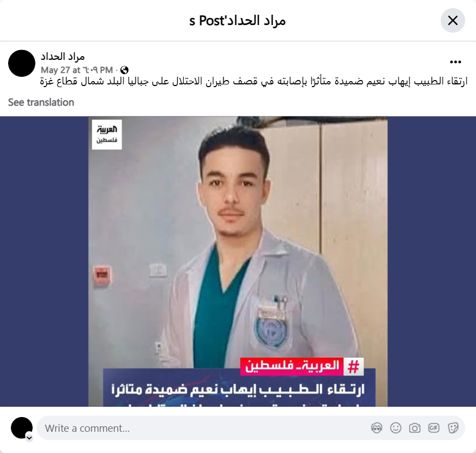Open the مراد الحداد profile name link
The height and width of the screenshot is (453, 476).
pos(63,57)
